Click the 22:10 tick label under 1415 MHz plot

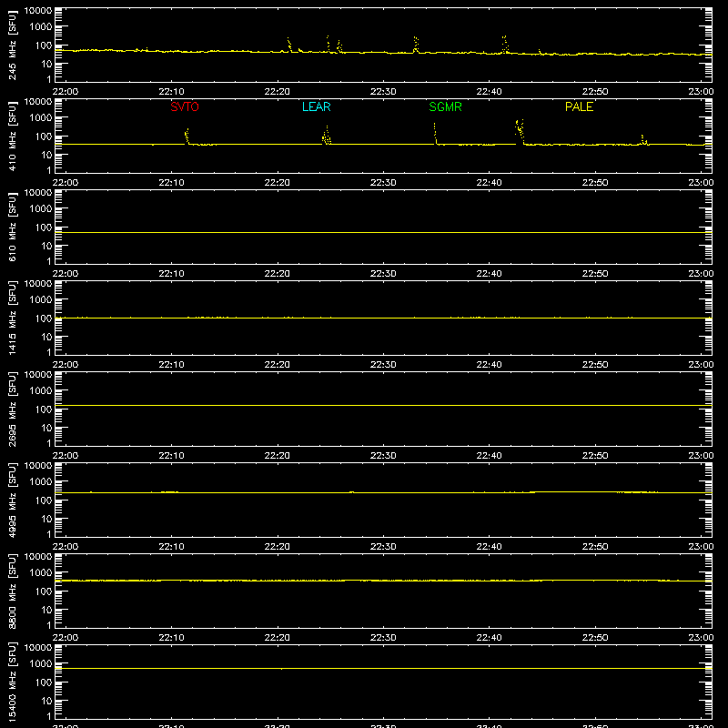171,365
